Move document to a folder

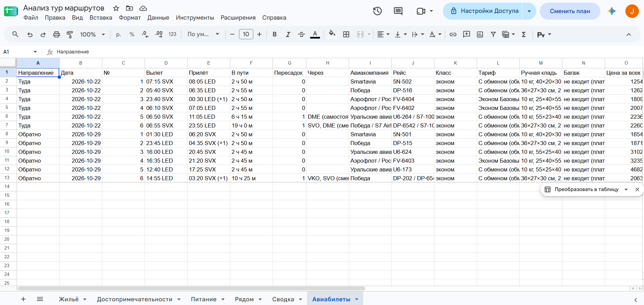click(129, 8)
